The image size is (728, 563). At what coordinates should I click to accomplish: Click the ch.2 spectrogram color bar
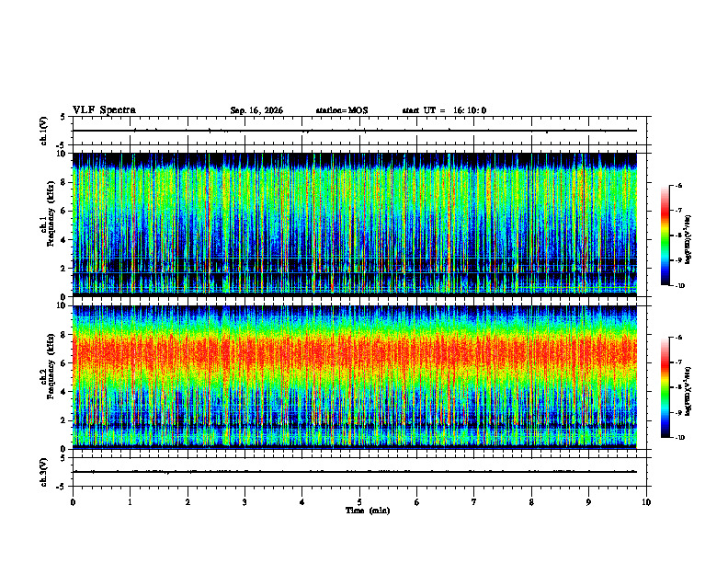coord(665,387)
